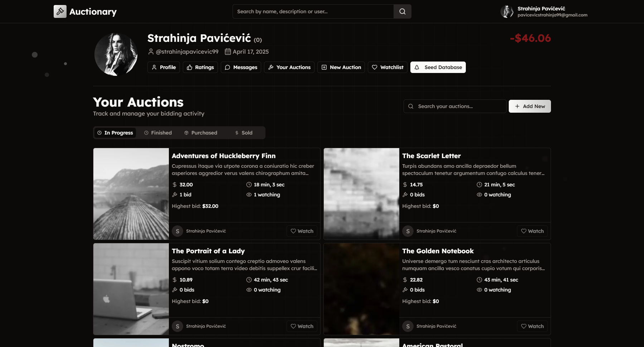Image resolution: width=644 pixels, height=347 pixels.
Task: Open user avatar in top-right header
Action: (x=507, y=11)
